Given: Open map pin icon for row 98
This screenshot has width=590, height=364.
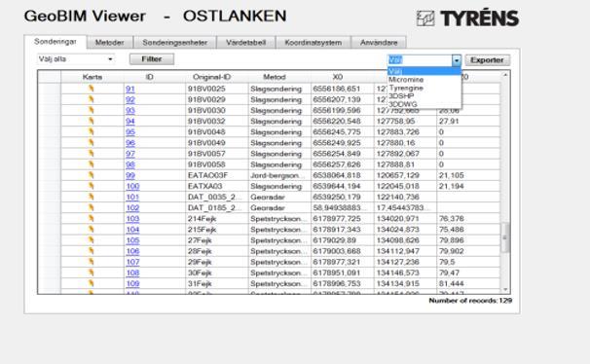Looking at the screenshot, I should click(x=92, y=164).
